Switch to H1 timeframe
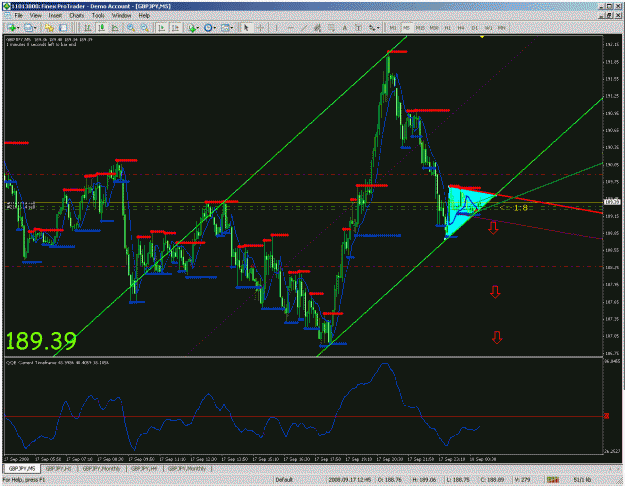Viewport: 625px width, 486px height. 448,28
